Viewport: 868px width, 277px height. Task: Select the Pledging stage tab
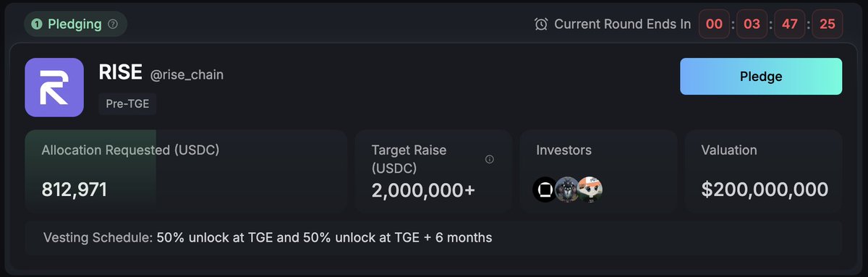(75, 24)
